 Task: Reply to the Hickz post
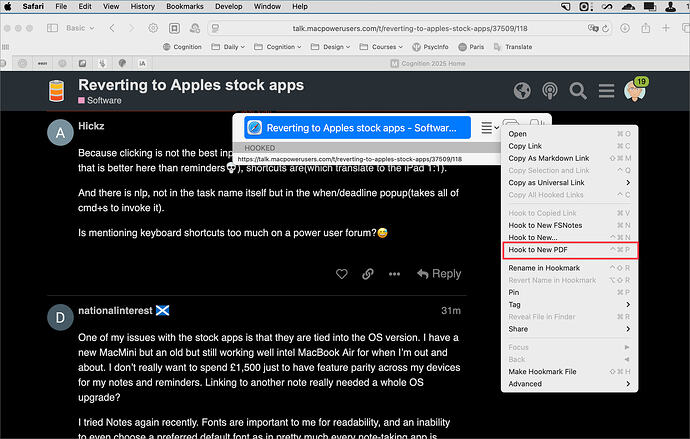[439, 274]
